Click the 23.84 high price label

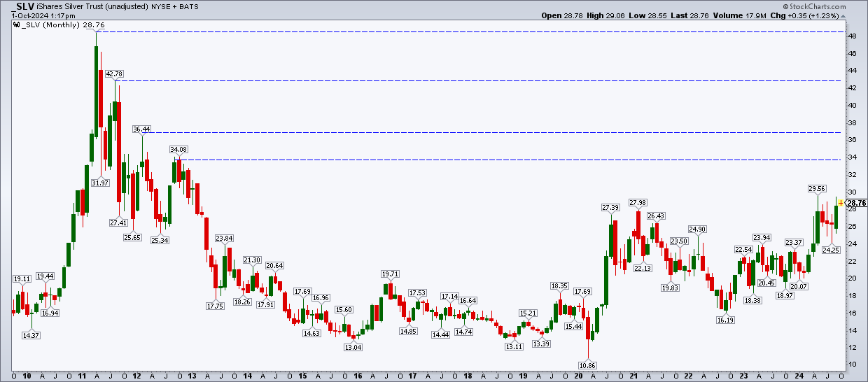tap(224, 238)
